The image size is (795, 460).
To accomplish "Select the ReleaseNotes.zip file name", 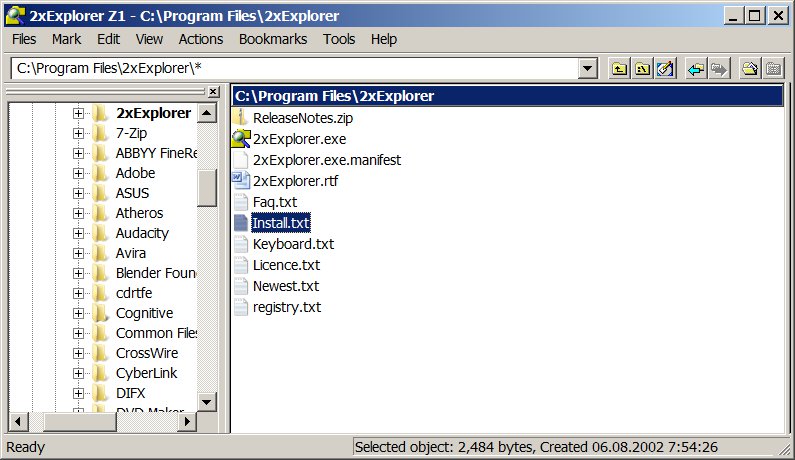I will 303,118.
